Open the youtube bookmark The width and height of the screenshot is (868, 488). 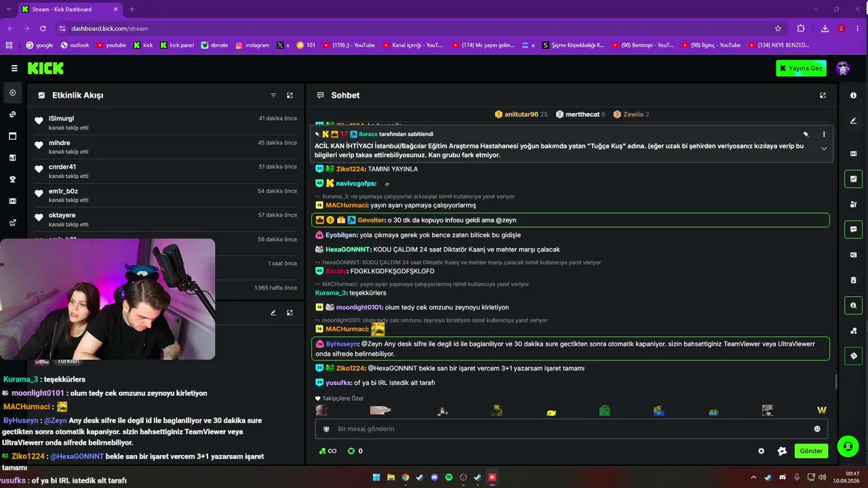tap(111, 45)
